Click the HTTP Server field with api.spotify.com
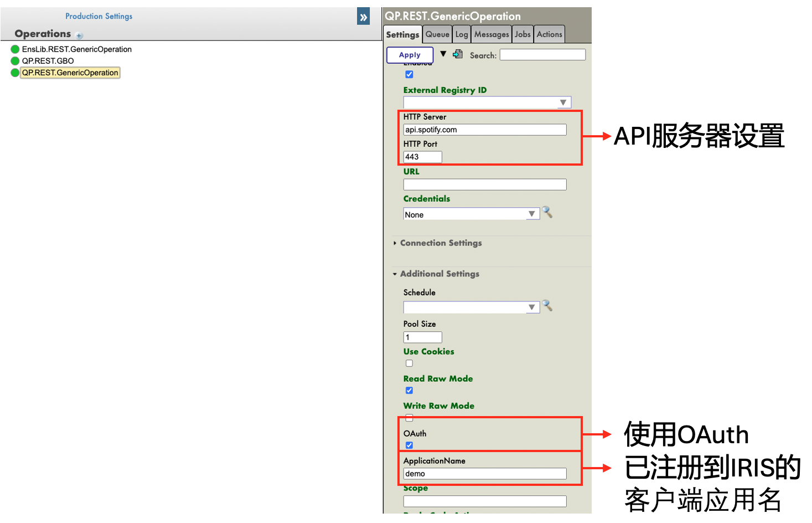 [484, 130]
